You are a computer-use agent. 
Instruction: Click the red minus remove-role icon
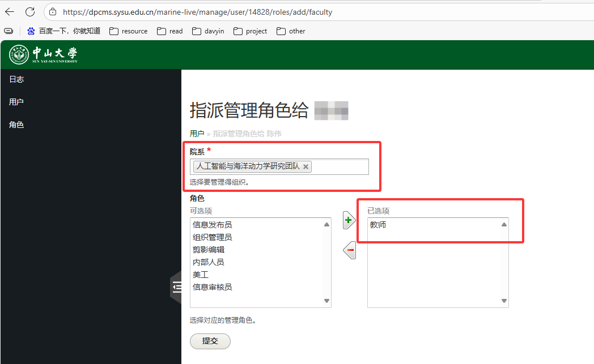pos(350,250)
